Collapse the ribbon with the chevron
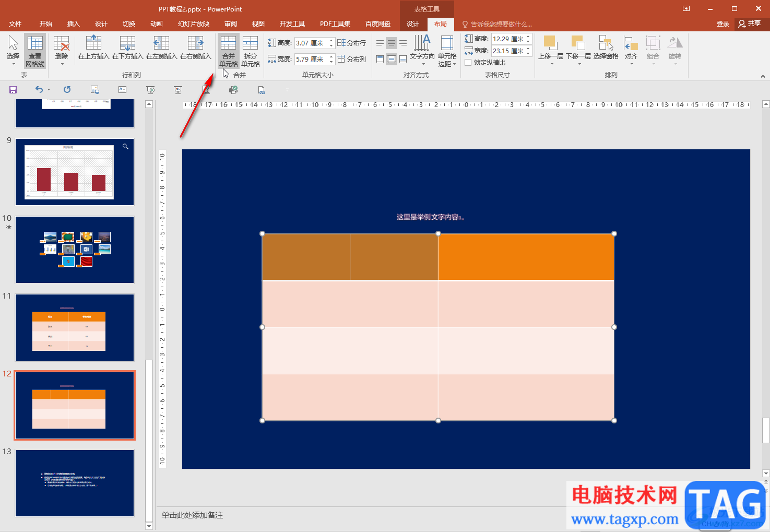770x532 pixels. pyautogui.click(x=763, y=76)
